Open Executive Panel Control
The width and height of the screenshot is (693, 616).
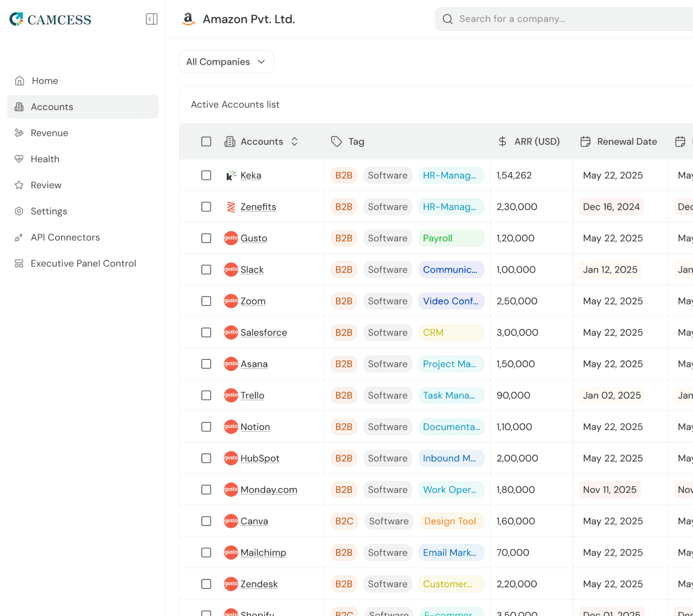click(x=83, y=263)
